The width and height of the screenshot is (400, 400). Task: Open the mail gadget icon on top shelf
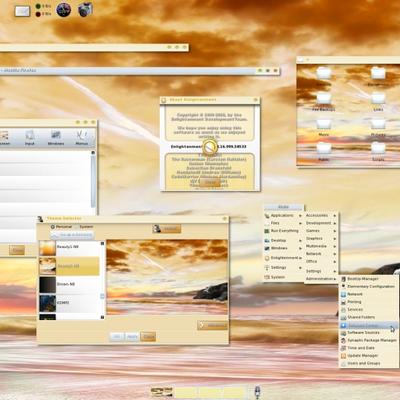point(22,11)
